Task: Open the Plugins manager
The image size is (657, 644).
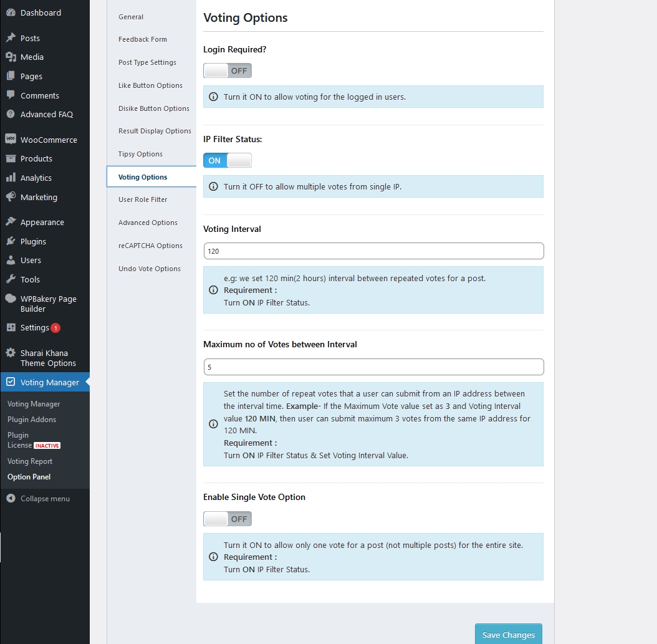Action: pyautogui.click(x=34, y=241)
